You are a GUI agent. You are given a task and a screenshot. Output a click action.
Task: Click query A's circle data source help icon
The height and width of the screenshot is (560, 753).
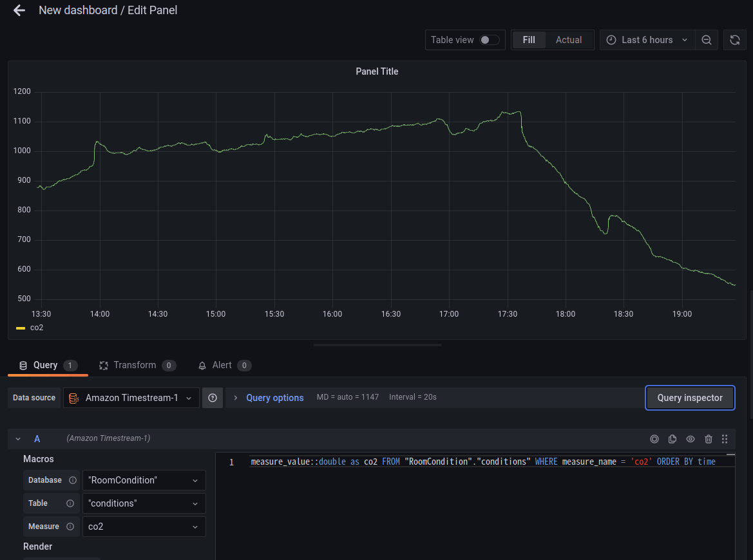[654, 438]
